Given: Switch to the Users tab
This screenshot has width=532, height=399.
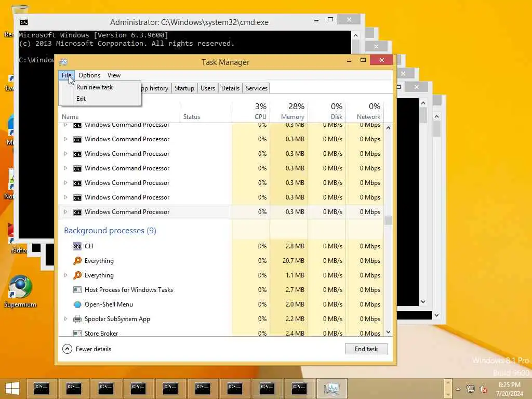Looking at the screenshot, I should pyautogui.click(x=208, y=88).
